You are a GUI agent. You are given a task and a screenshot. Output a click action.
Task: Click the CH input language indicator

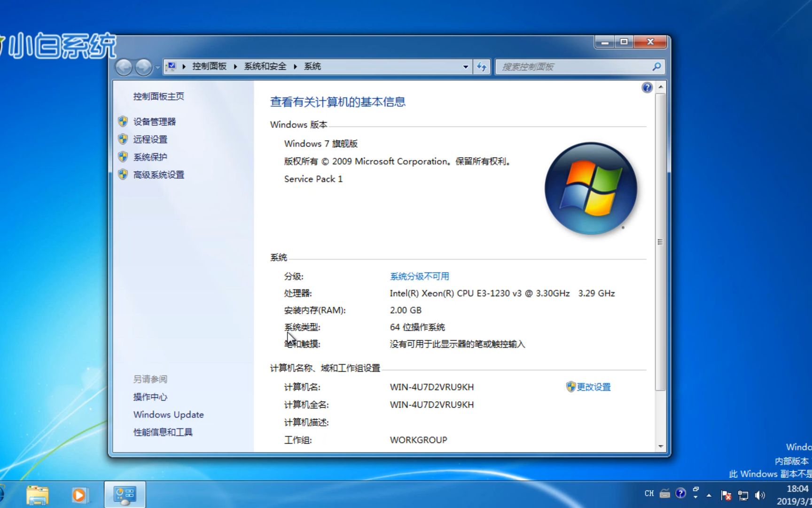click(x=649, y=493)
